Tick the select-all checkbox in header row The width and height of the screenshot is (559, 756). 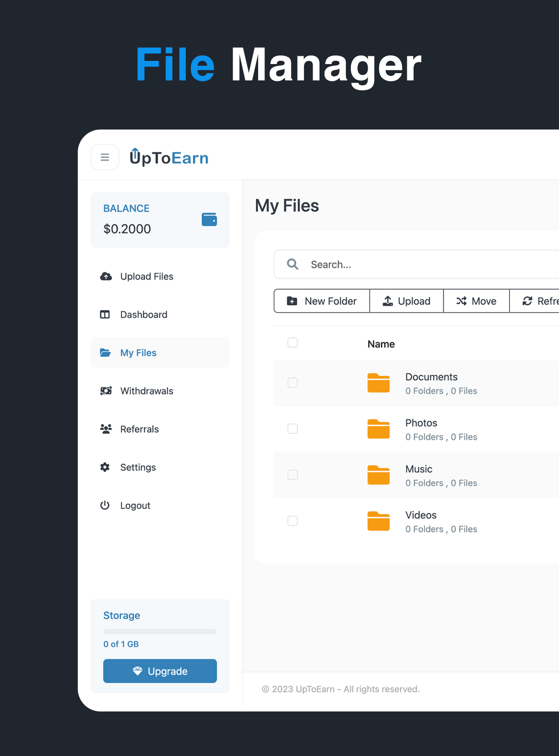click(x=293, y=343)
